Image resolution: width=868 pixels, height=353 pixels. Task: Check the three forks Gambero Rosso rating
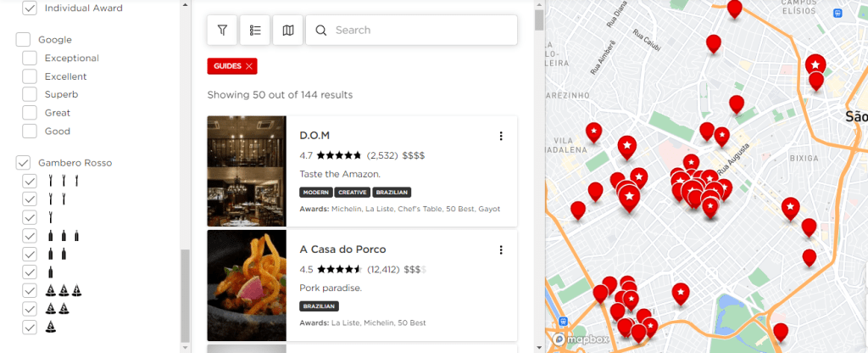(x=30, y=181)
